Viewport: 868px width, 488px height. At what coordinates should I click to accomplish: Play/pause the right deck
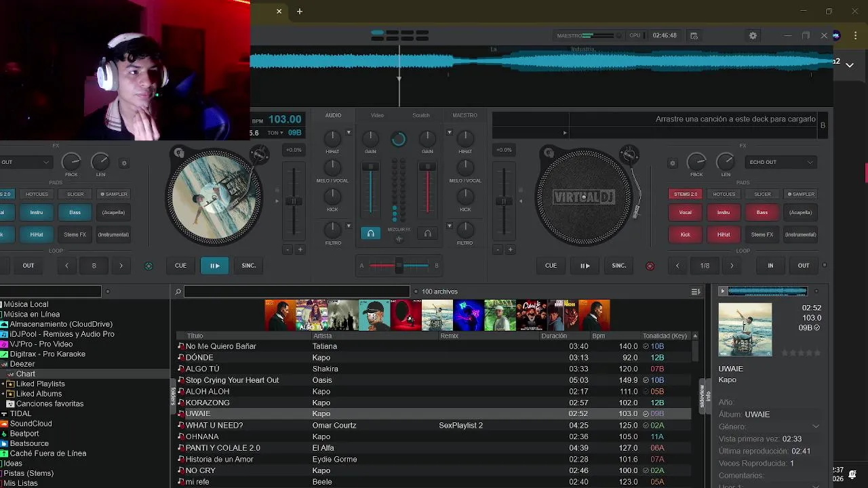click(585, 266)
